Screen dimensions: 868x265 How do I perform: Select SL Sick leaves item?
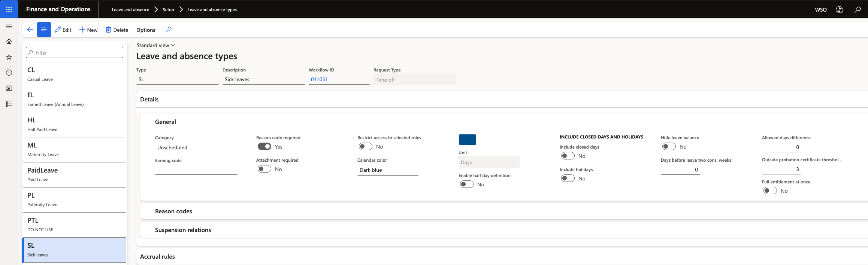point(75,250)
